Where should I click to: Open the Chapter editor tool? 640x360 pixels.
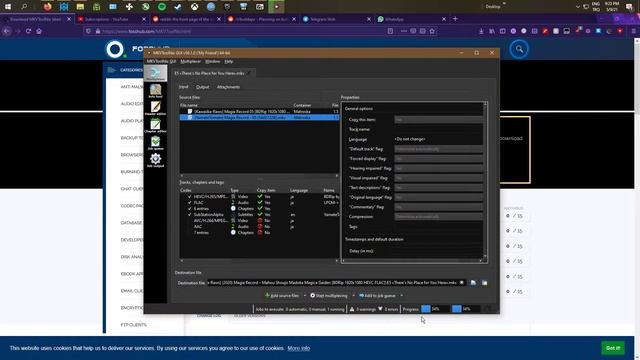click(156, 125)
